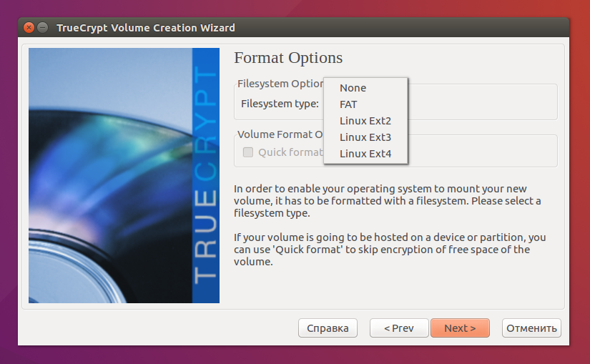Click the Next > button

coord(460,328)
